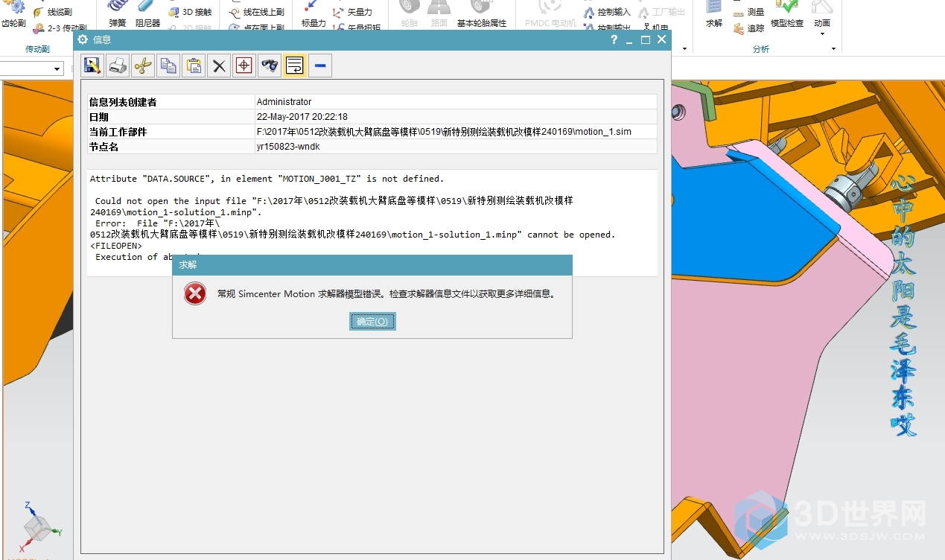
Task: Click the Simcenter Motion solver error message
Action: pos(386,294)
